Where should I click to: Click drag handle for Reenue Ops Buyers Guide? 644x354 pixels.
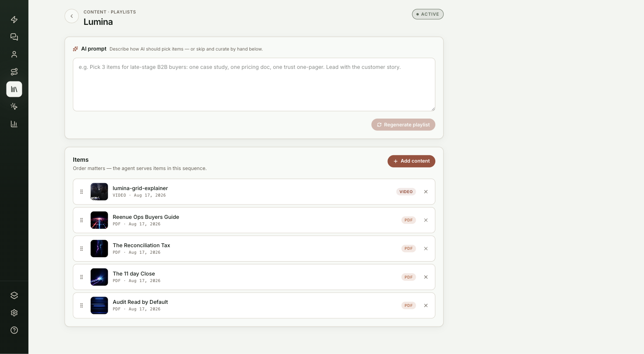[81, 220]
